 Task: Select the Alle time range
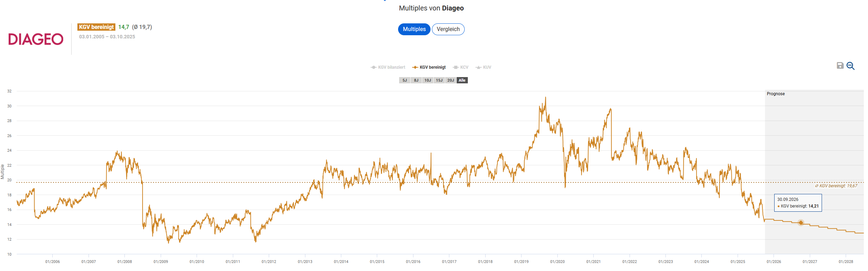(462, 80)
